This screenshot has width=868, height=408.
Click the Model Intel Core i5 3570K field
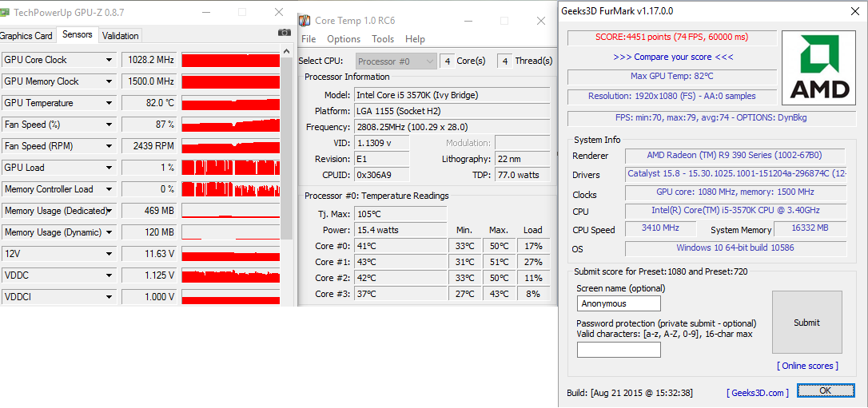[x=452, y=94]
